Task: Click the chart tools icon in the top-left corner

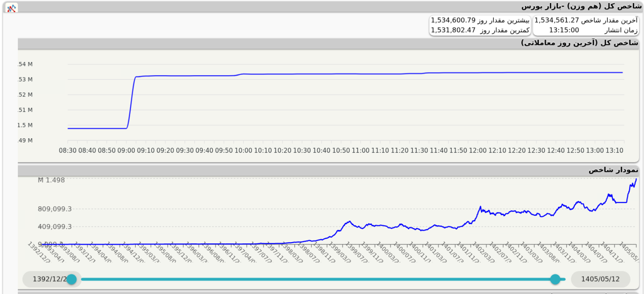Action: 11,8
